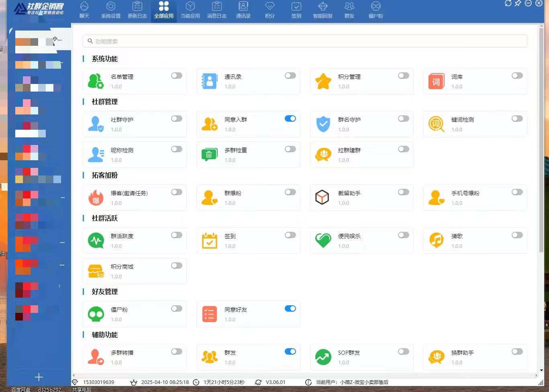Toggle the 签到 feature switch on

coord(290,235)
